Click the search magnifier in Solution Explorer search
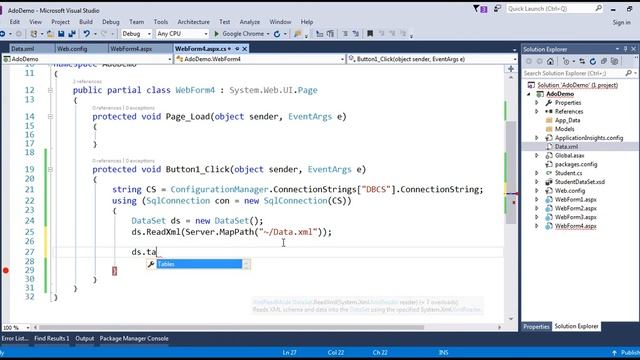Screen dimensions: 640x360 pyautogui.click(x=628, y=73)
